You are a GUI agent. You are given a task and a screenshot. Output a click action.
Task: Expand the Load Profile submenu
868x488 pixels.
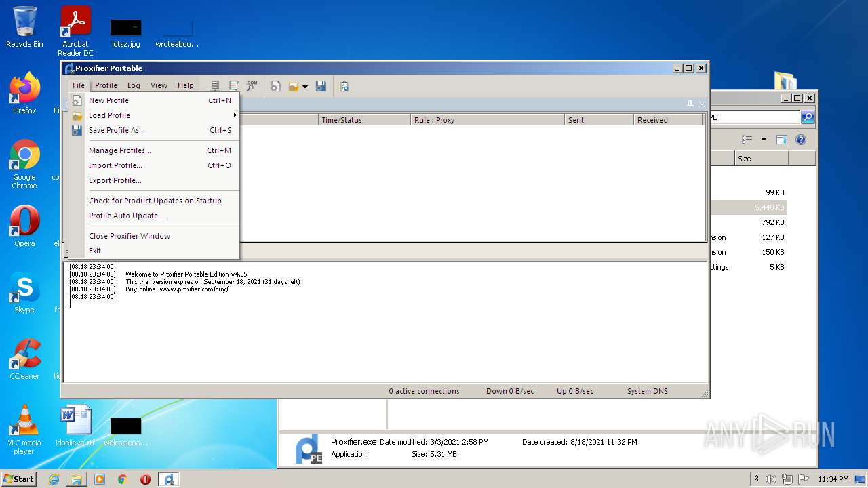[154, 115]
